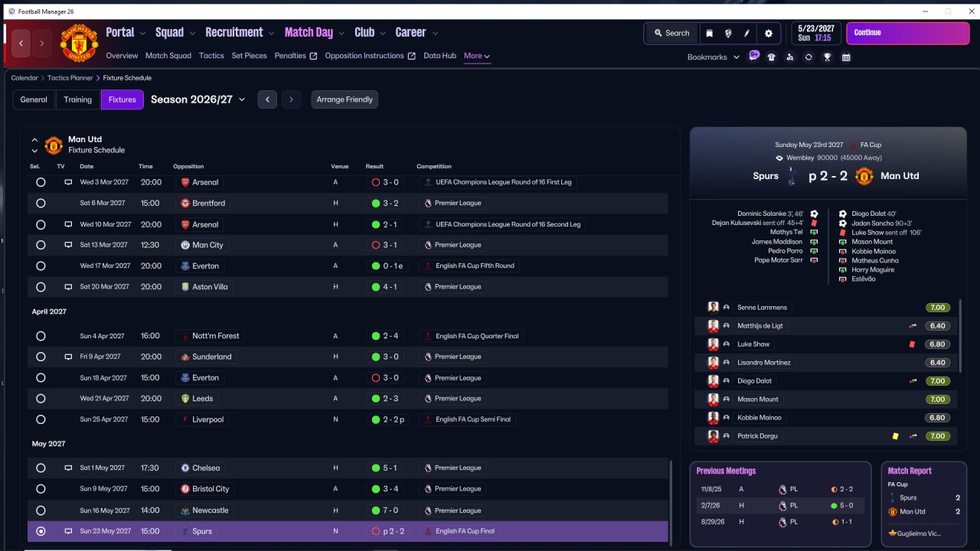Expand the Portal menu dropdown

pos(142,33)
